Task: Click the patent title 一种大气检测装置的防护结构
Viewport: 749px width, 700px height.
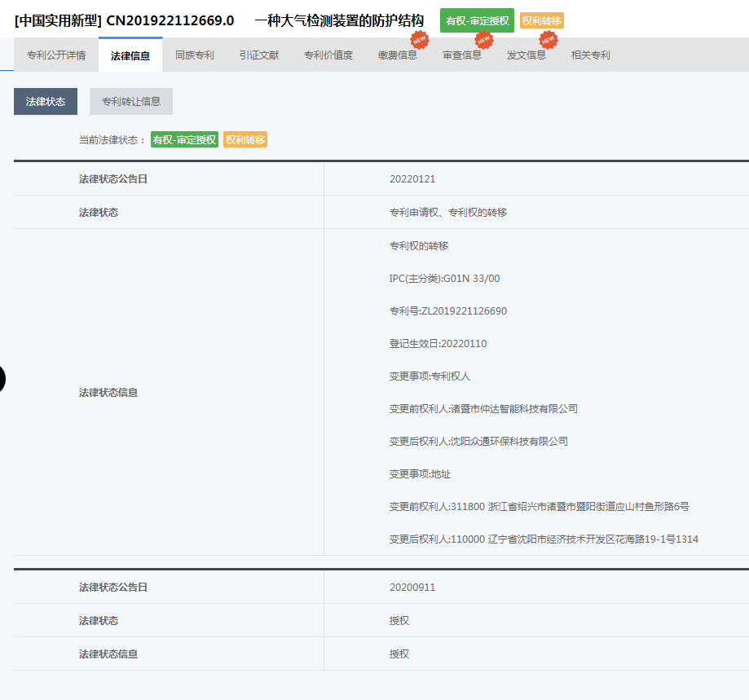Action: tap(339, 20)
